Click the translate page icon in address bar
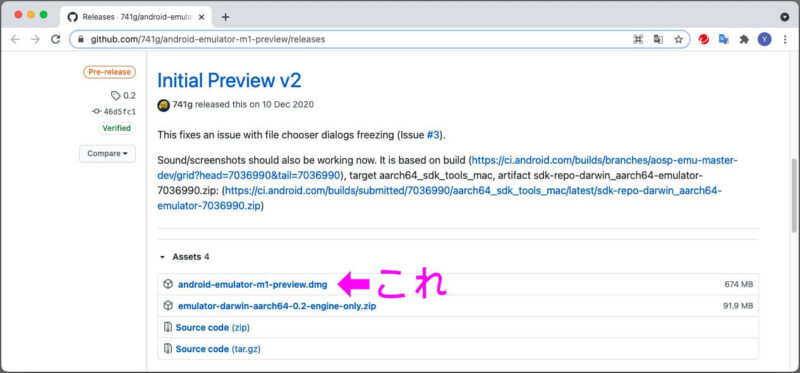Image resolution: width=800 pixels, height=373 pixels. click(658, 39)
